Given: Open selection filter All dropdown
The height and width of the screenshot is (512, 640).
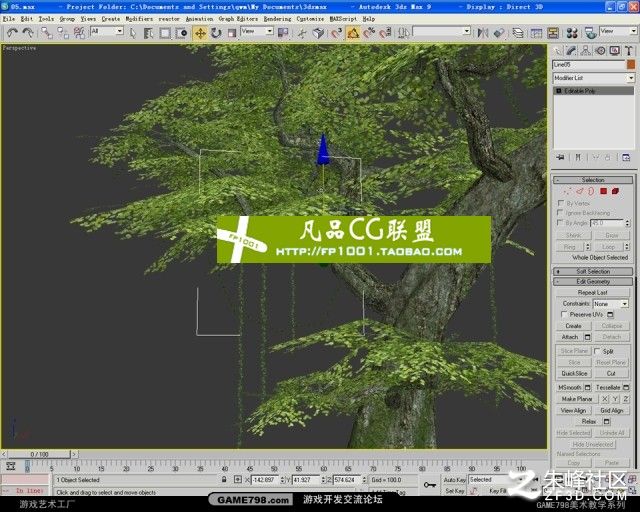Looking at the screenshot, I should tap(107, 31).
